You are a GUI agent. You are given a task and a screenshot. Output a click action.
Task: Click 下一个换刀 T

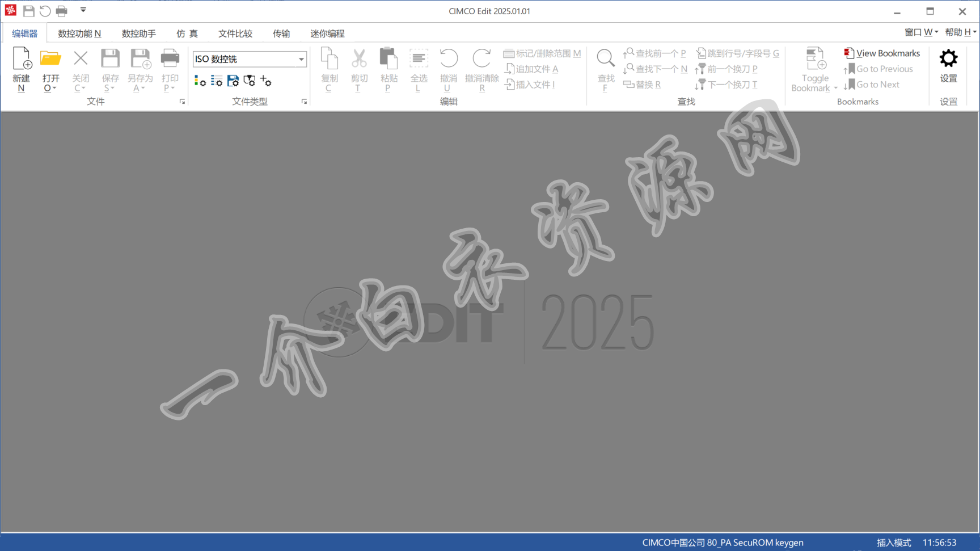[x=726, y=85]
